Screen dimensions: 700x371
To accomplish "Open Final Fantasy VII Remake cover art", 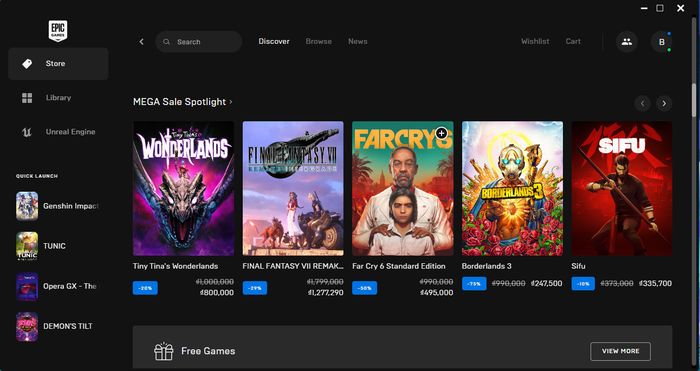I will click(x=293, y=188).
